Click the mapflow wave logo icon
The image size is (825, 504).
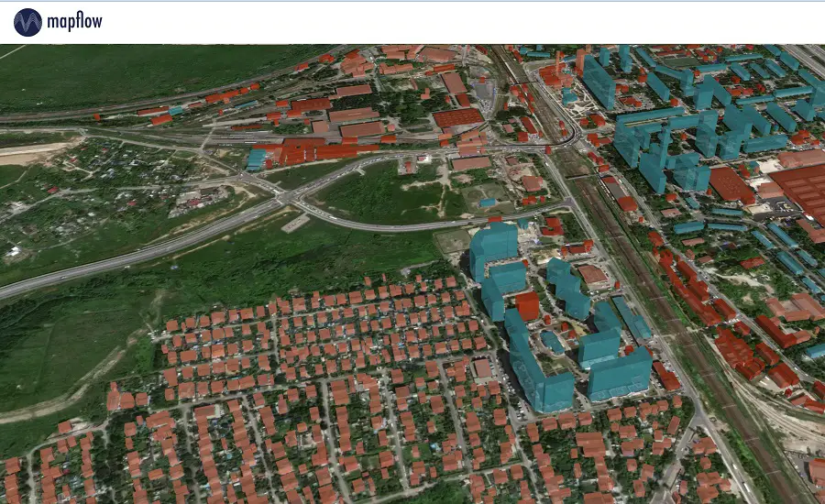27,23
